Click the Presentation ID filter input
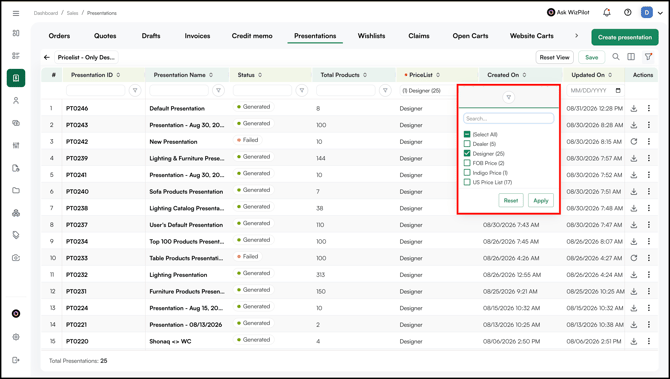This screenshot has height=379, width=670. click(x=96, y=91)
